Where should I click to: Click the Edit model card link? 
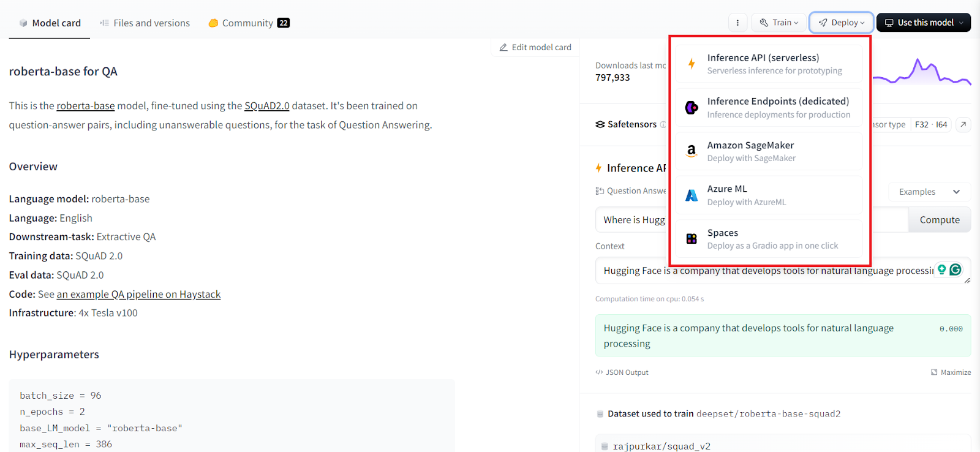535,47
